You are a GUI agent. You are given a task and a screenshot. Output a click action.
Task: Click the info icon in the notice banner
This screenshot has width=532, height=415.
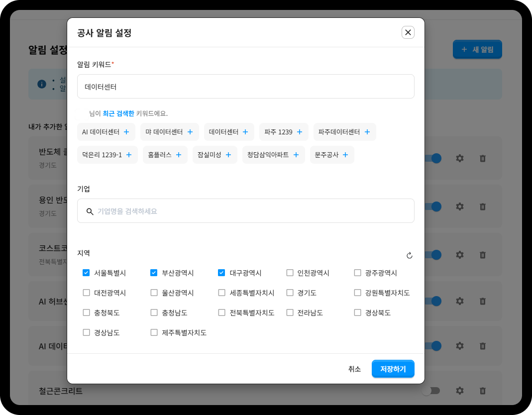(x=42, y=84)
